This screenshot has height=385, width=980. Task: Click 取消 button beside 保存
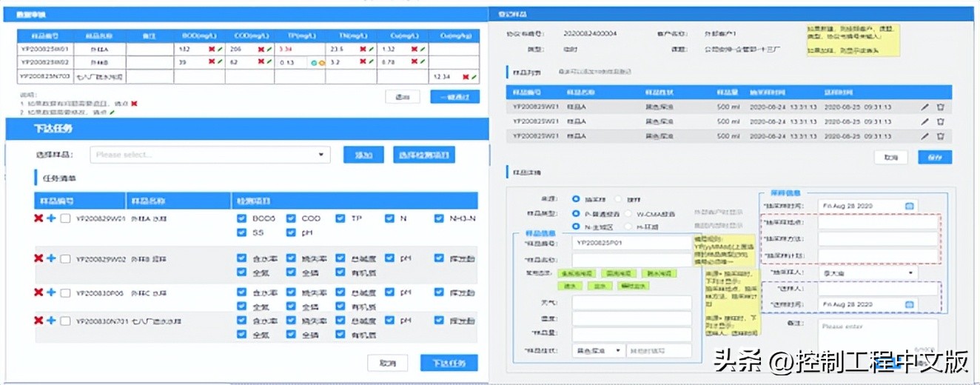[x=891, y=158]
